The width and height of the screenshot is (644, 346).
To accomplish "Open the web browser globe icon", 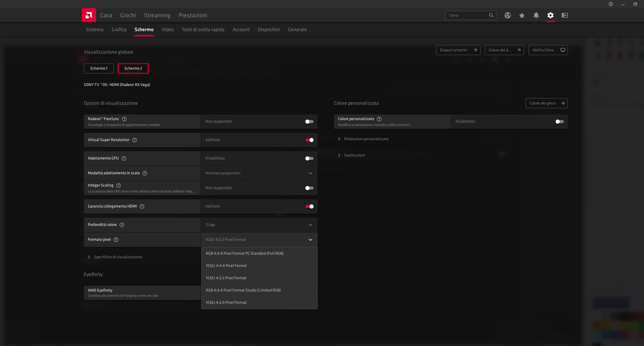I will (x=508, y=15).
